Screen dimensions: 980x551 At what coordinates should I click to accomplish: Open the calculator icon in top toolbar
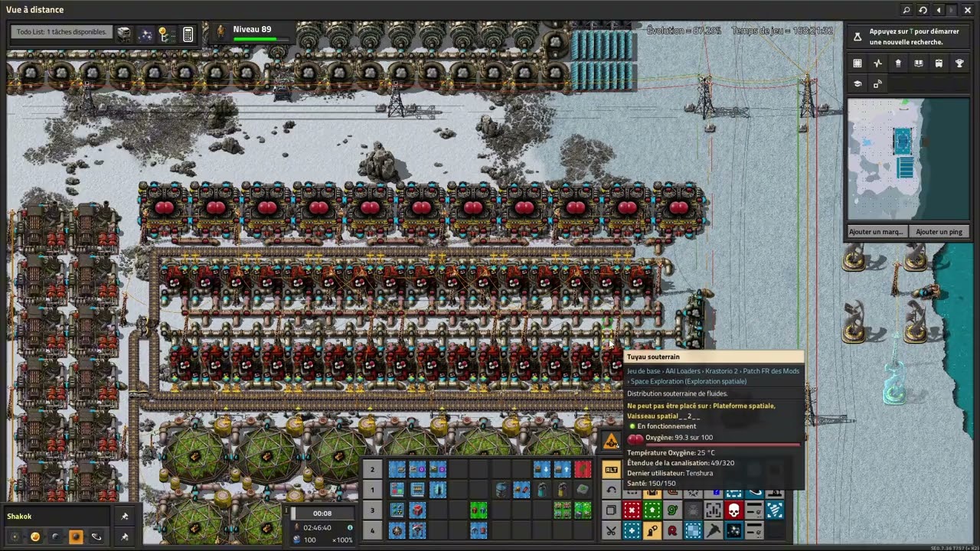coord(188,34)
